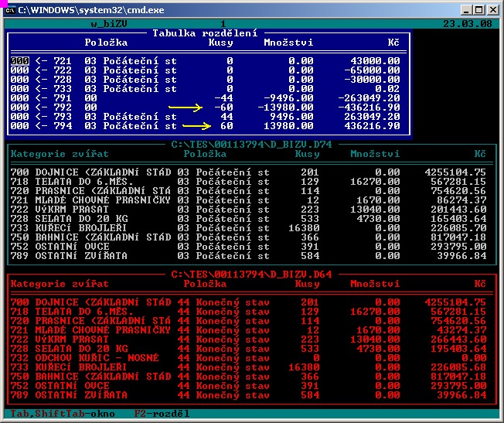Click Množství value 13980.00 in row 794

pyautogui.click(x=288, y=126)
